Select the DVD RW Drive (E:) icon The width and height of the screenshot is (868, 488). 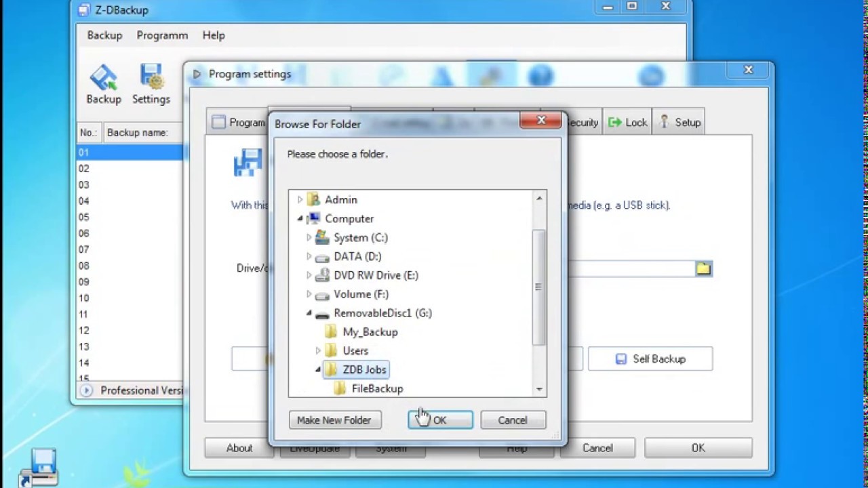tap(322, 275)
